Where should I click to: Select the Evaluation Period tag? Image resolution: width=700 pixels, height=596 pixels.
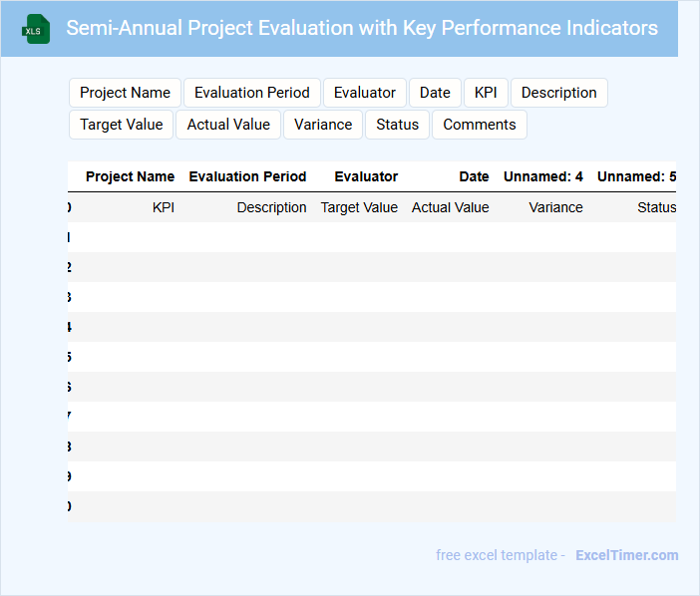click(x=252, y=93)
